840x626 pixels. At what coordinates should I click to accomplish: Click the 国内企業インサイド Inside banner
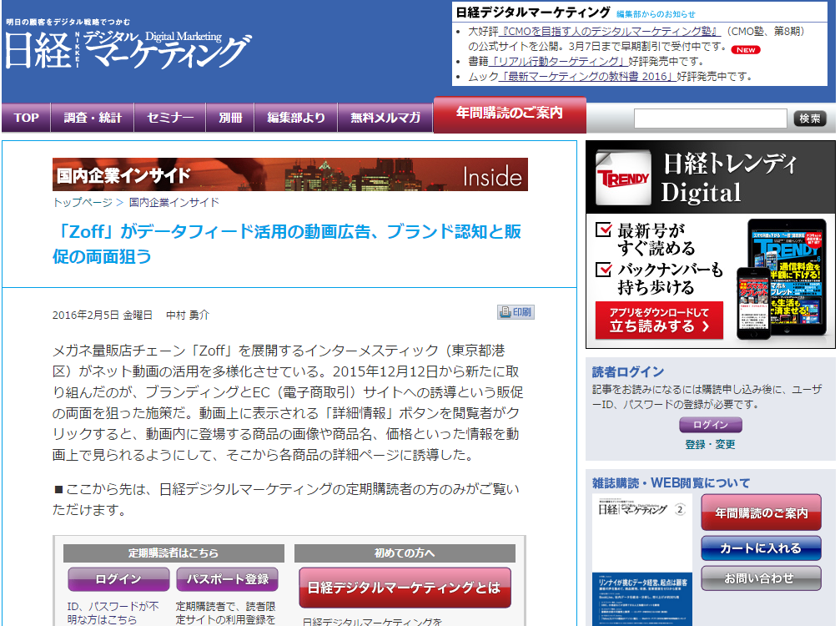tap(289, 174)
